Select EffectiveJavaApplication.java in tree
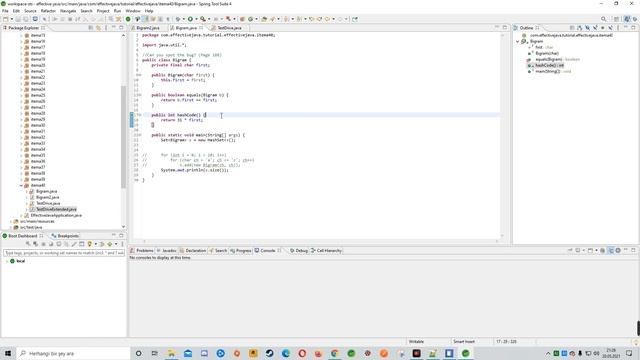640x360 pixels. coord(56,215)
